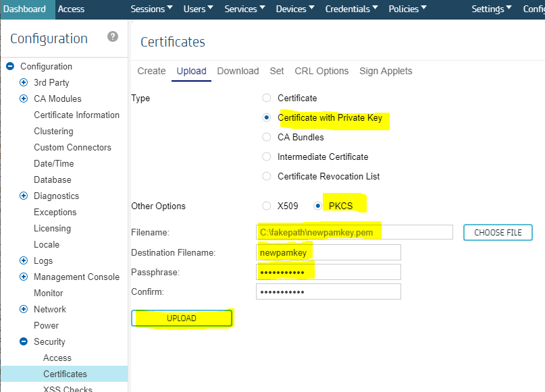The image size is (545, 392).
Task: Pick the Intermediate Certificate radio button
Action: tap(267, 157)
